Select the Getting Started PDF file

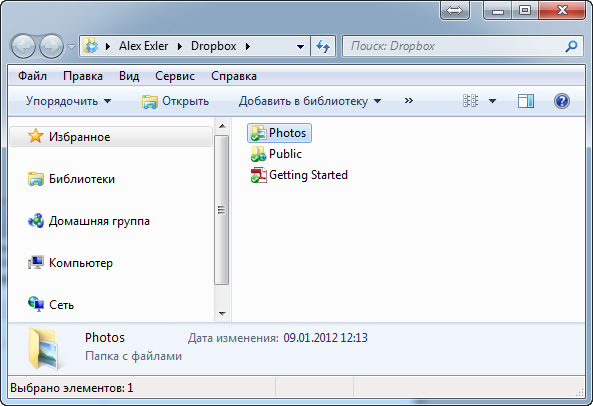(x=299, y=175)
